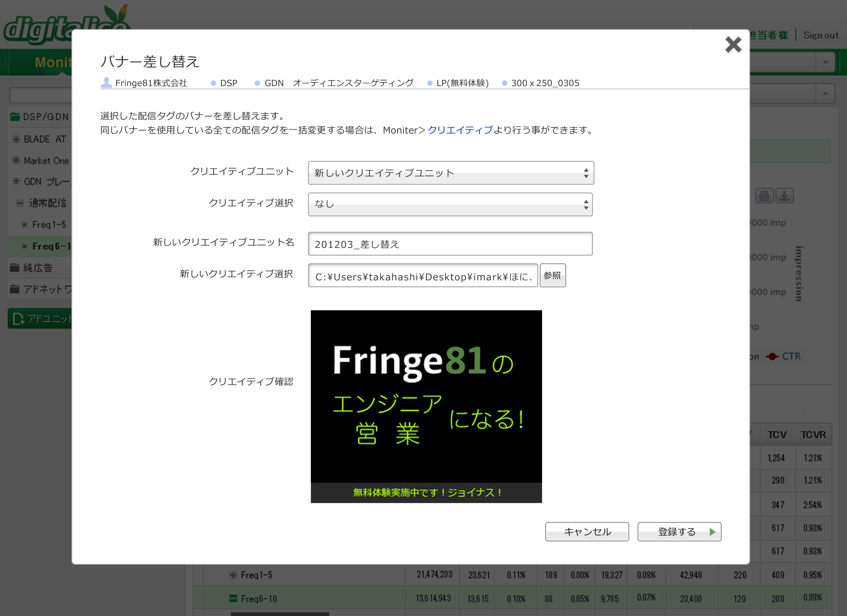The height and width of the screenshot is (616, 847).
Task: Expand the Freq1-5 table row
Action: 233,575
